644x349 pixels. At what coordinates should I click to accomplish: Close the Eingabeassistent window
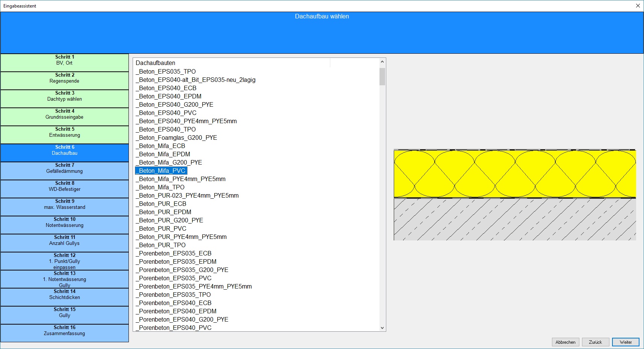(638, 6)
